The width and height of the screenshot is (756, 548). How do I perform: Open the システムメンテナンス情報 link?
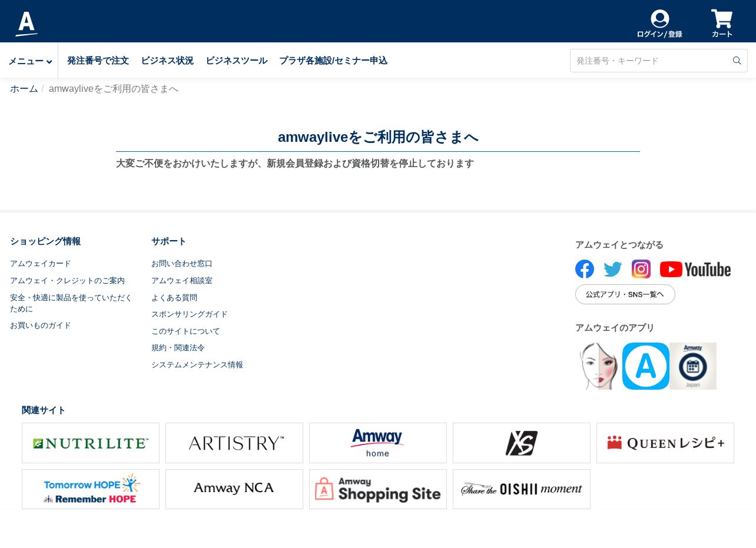[197, 365]
